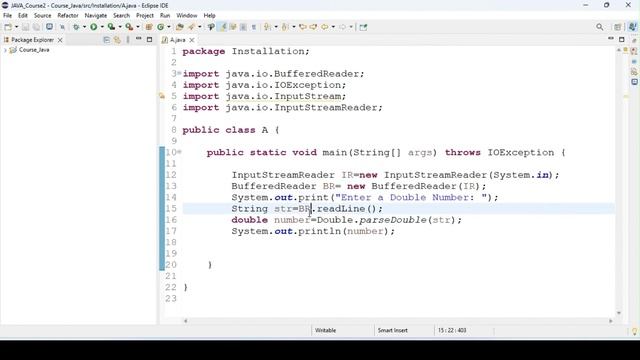This screenshot has height=360, width=640.
Task: Expand the Coverage dropdown arrow
Action: pyautogui.click(x=120, y=27)
